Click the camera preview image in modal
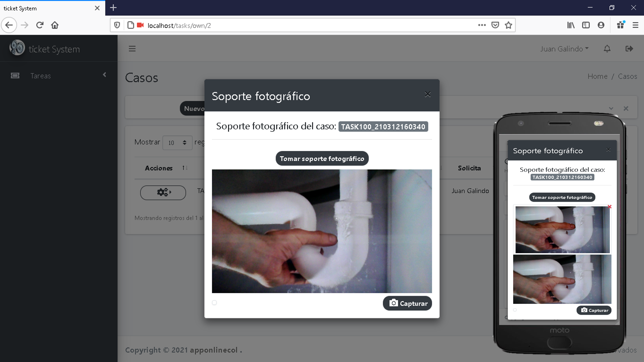This screenshot has width=644, height=362. [x=322, y=231]
